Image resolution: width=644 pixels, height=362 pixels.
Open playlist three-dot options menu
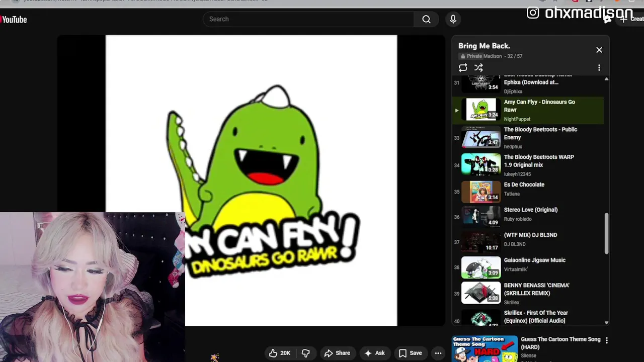(599, 67)
